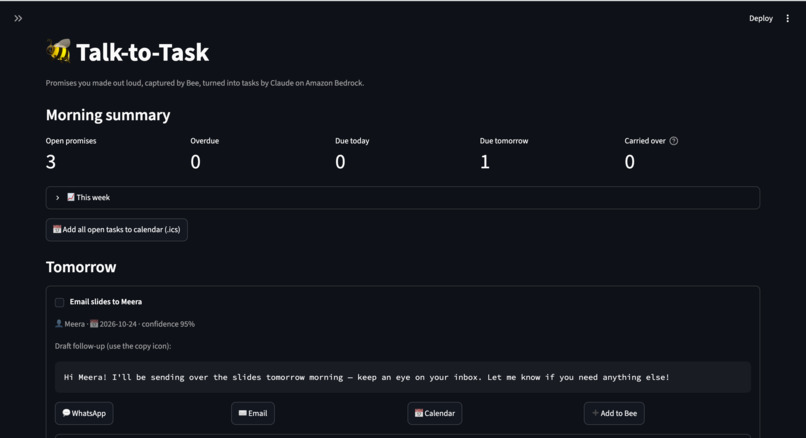The image size is (806, 438).
Task: Check the Email slides to Meera checkbox
Action: [60, 302]
